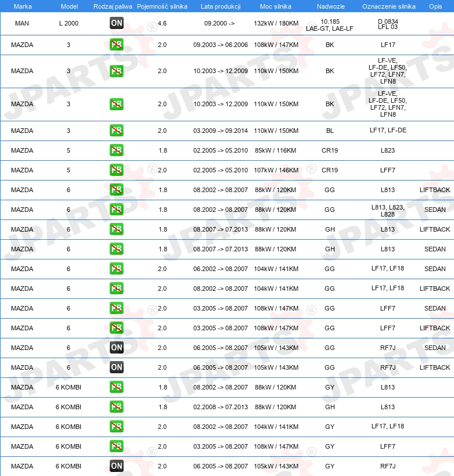Click the Model column header
Viewport: 454px width, 476px height.
(69, 6)
